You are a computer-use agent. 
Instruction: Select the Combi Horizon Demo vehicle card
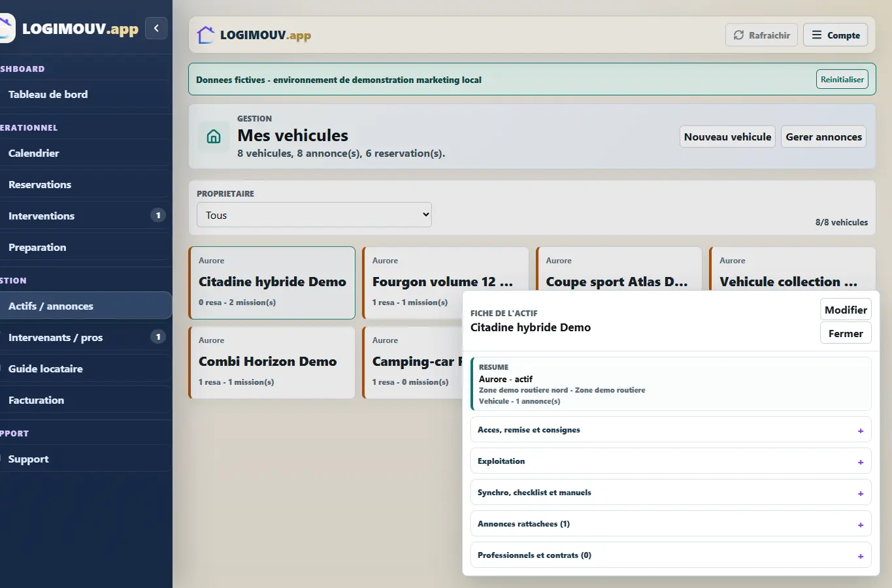pos(272,363)
